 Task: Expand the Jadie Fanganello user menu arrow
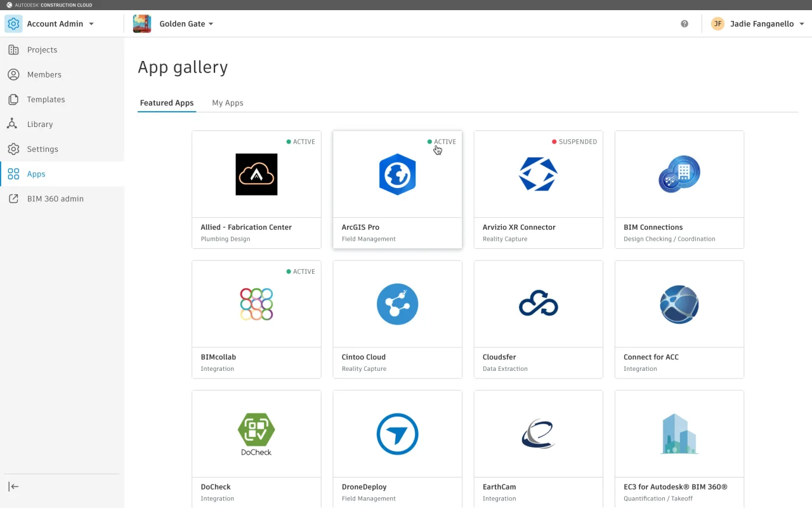802,24
